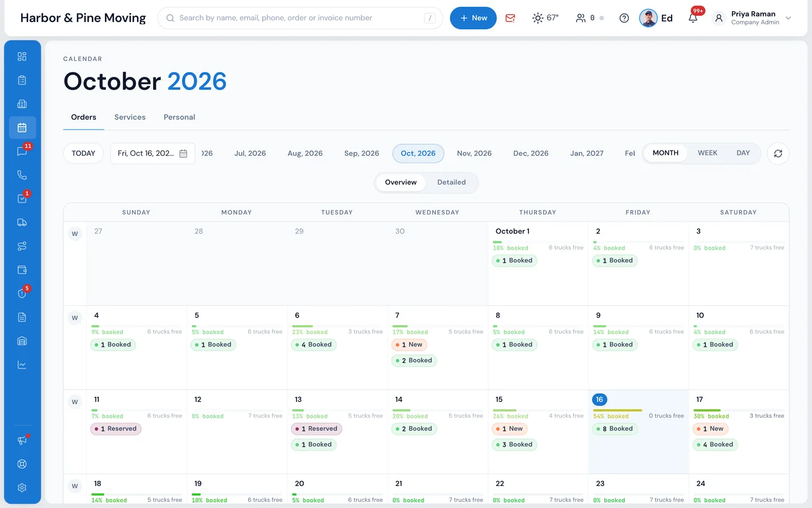The image size is (812, 508).
Task: Open the chat icon with 11 badge
Action: (22, 151)
